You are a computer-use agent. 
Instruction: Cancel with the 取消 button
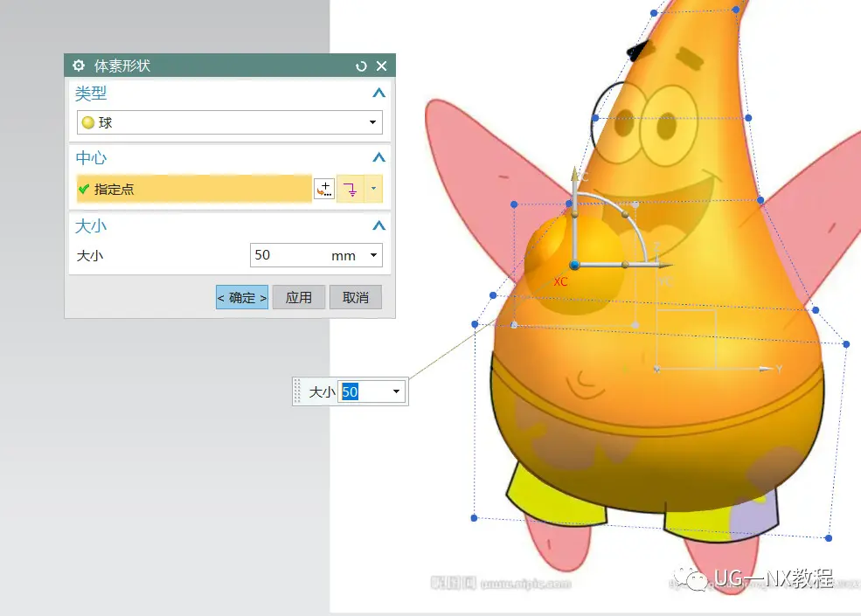click(356, 298)
